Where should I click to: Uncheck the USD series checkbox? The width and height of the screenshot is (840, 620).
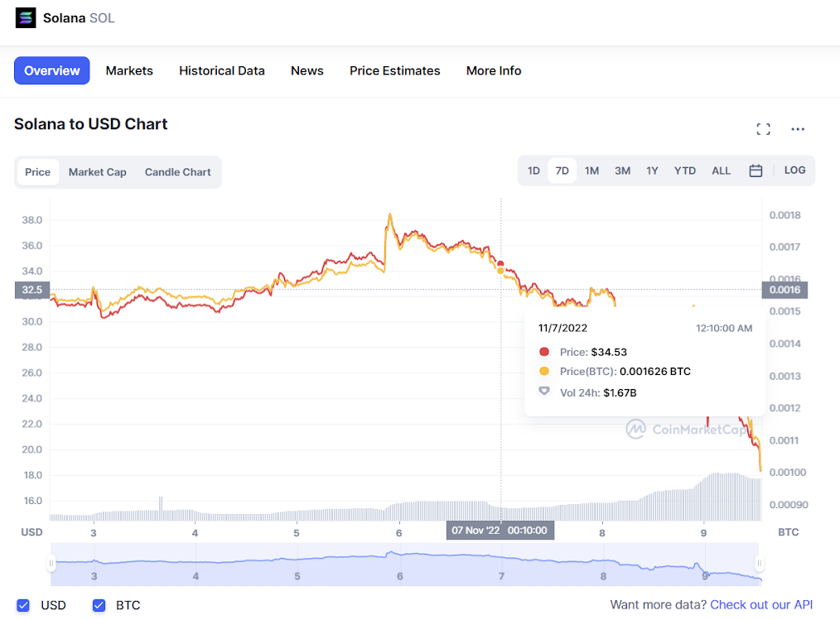pos(23,605)
